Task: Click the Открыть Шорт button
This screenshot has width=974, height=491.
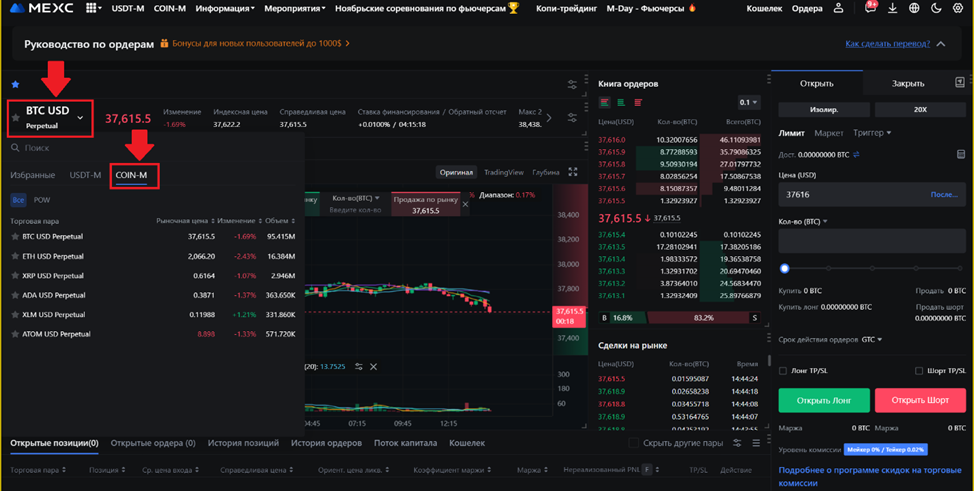Action: [x=919, y=400]
